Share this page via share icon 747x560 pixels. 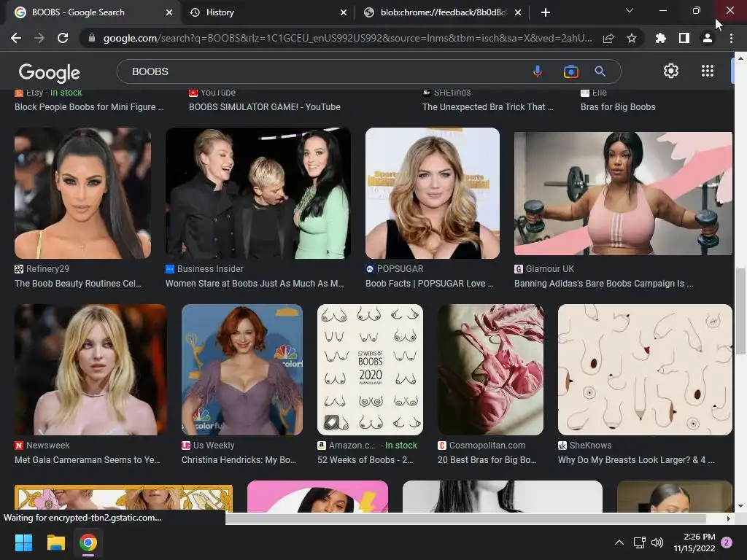point(608,38)
